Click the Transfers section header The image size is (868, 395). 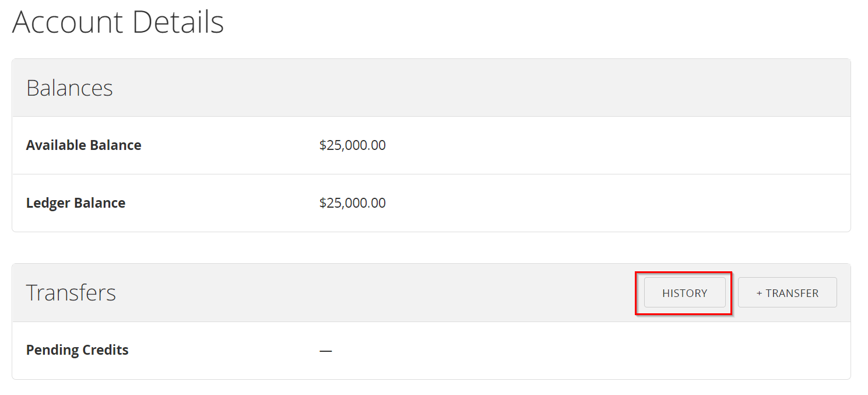pyautogui.click(x=71, y=292)
